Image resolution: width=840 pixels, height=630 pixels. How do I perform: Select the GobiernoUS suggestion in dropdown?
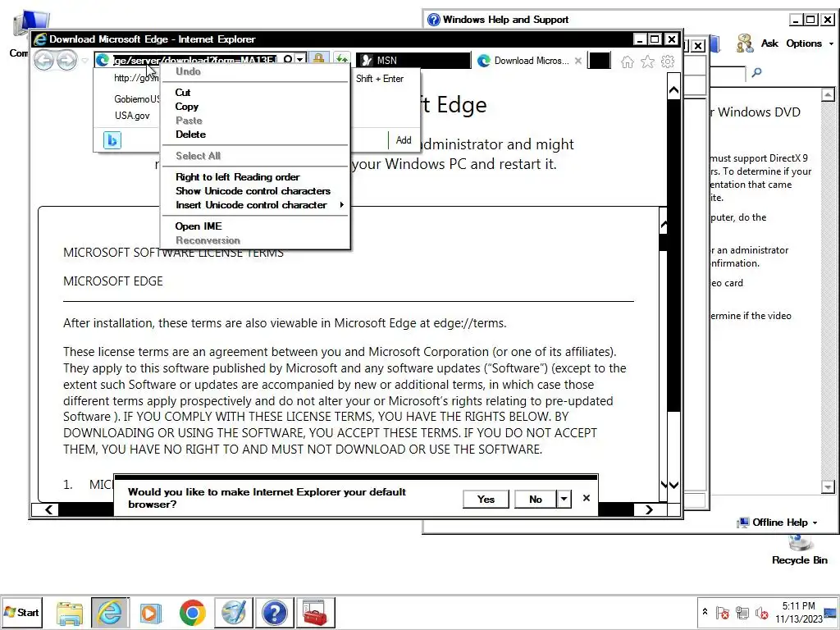click(137, 99)
